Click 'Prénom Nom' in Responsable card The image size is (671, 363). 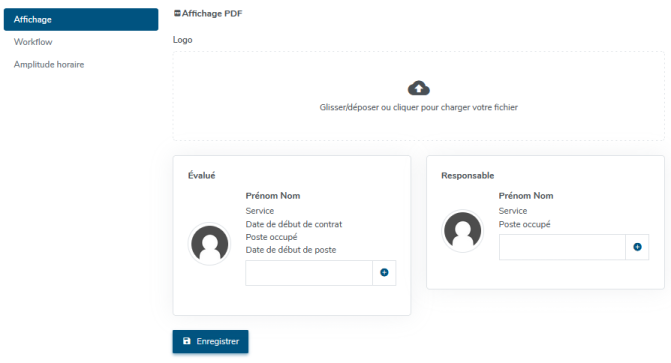526,196
